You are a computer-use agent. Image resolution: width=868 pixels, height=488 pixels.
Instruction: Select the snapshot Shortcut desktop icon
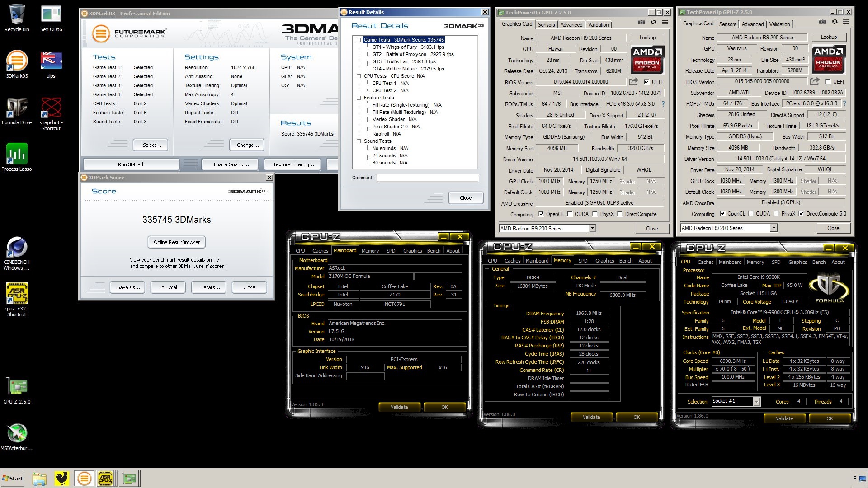click(x=51, y=114)
